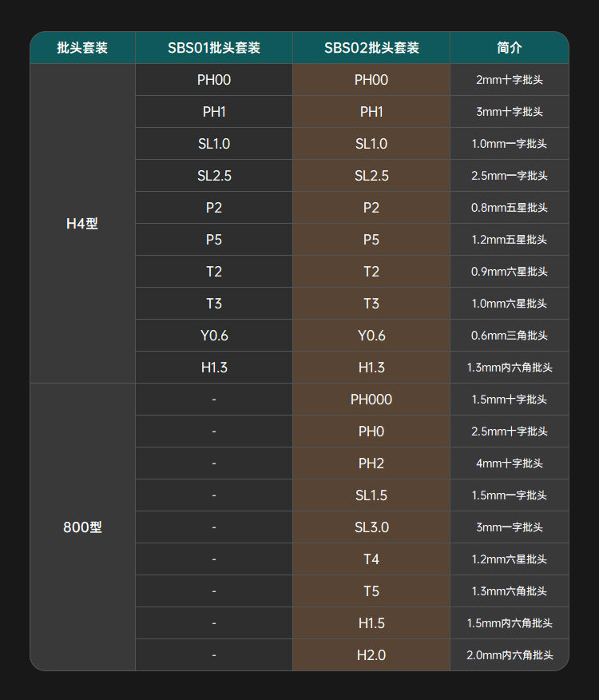
Task: Select PH1 in the SBS02 column
Action: tap(371, 112)
